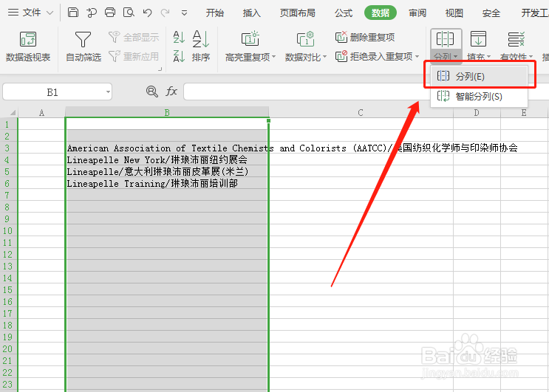Click the Undo arrow icon
549x392 pixels.
pos(147,13)
